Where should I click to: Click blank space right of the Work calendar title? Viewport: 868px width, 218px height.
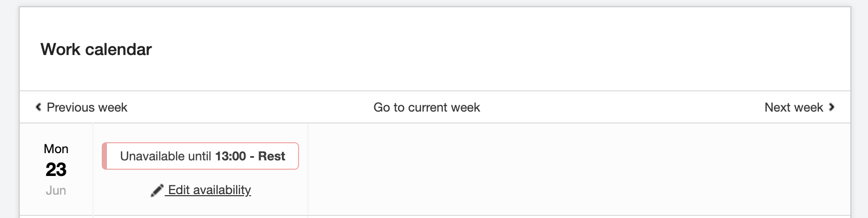(x=467, y=49)
